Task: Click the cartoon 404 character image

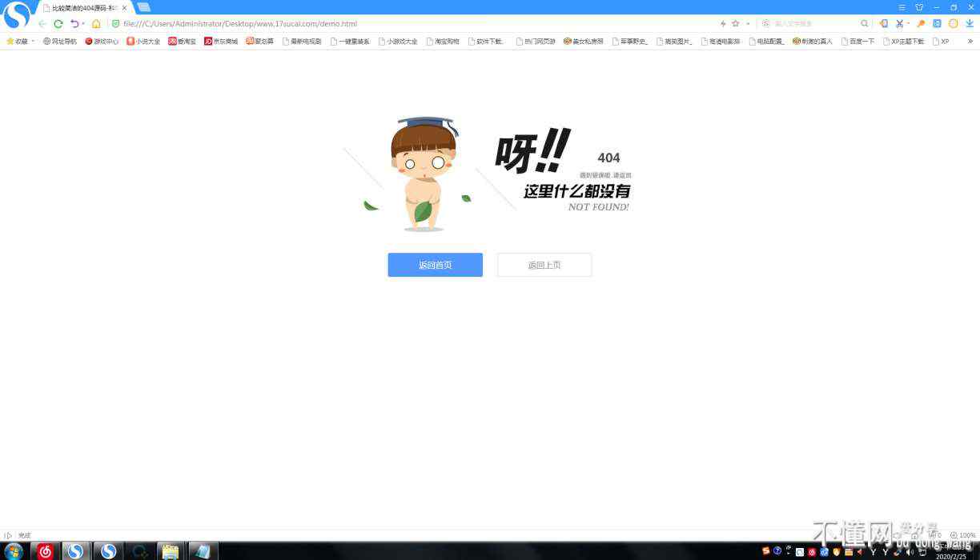Action: point(424,174)
